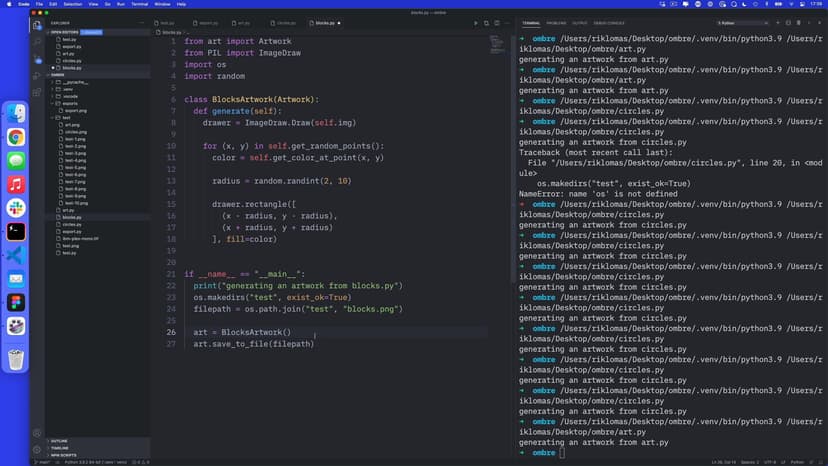
Task: Expand the TIMELINE section
Action: click(x=60, y=448)
